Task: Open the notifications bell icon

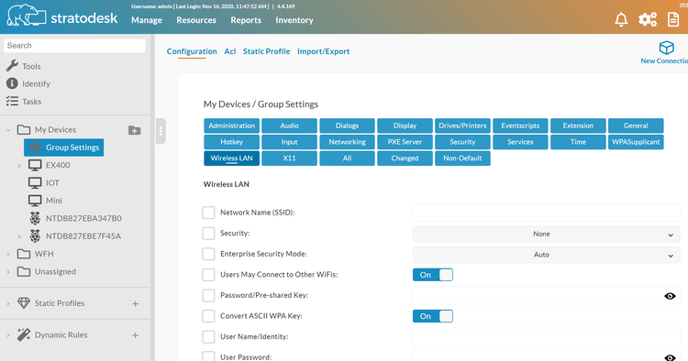Action: [x=621, y=20]
